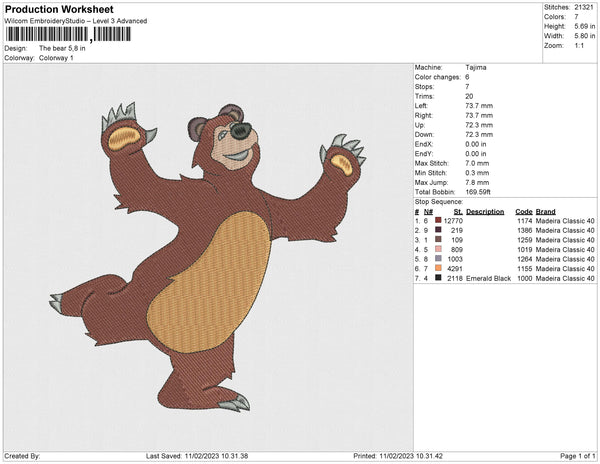Click stitch count '12770' in row 1
This screenshot has height=464, width=600.
point(453,221)
